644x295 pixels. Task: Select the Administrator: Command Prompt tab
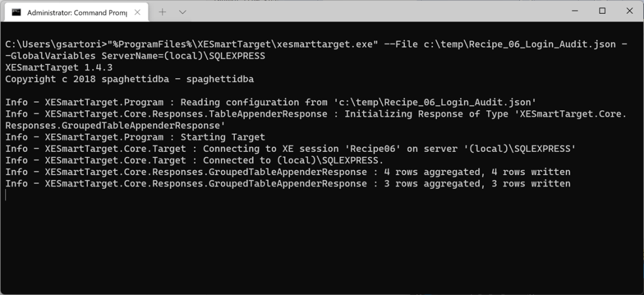(x=76, y=12)
